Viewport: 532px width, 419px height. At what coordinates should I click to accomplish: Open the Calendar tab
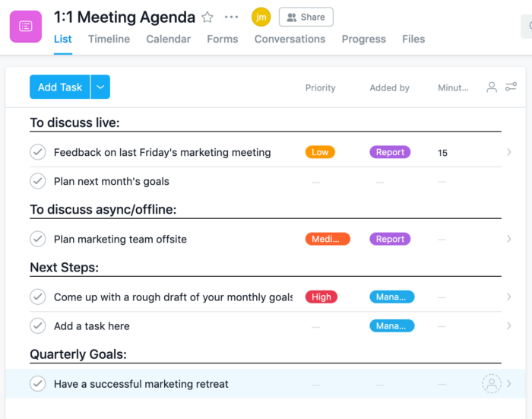coord(169,39)
